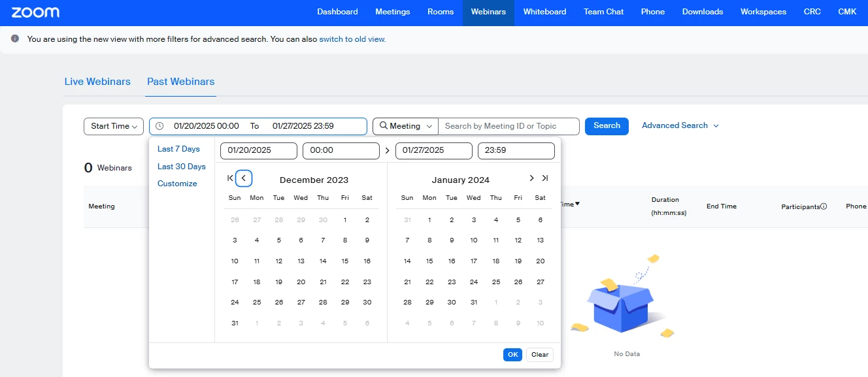868x377 pixels.
Task: Open the Phone menu
Action: [653, 12]
